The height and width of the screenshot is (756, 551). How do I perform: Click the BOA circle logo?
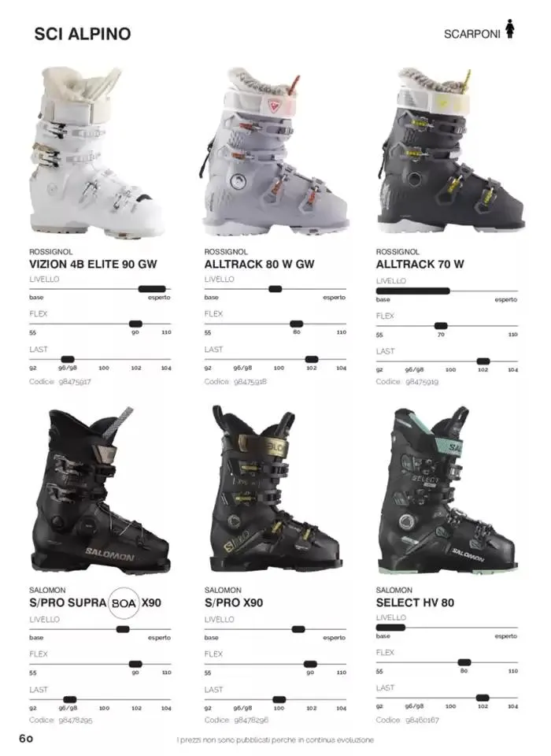coord(124,602)
